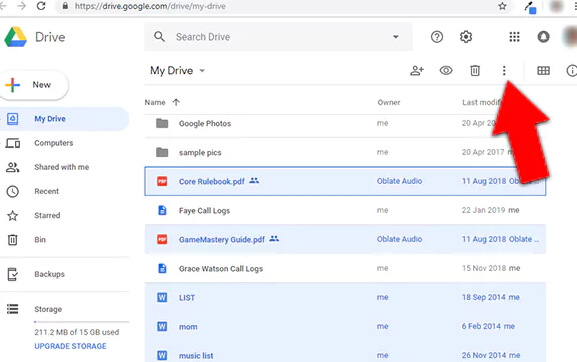Click the New button
Screen dimensions: 577x362
(x=34, y=85)
